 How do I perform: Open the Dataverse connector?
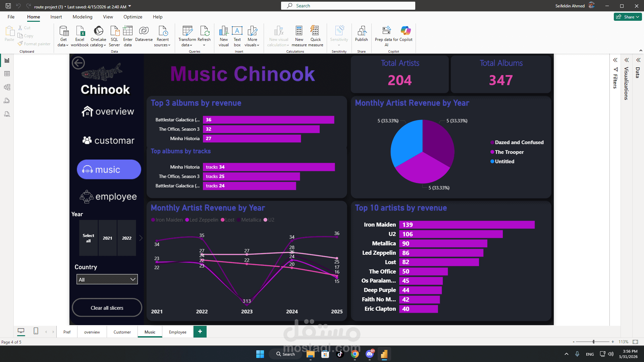click(144, 34)
